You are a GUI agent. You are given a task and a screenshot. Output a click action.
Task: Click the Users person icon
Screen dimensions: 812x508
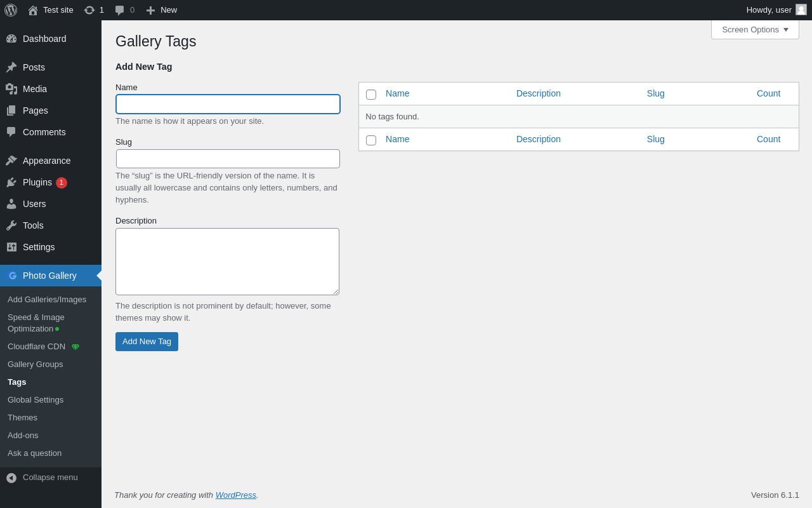coord(11,204)
